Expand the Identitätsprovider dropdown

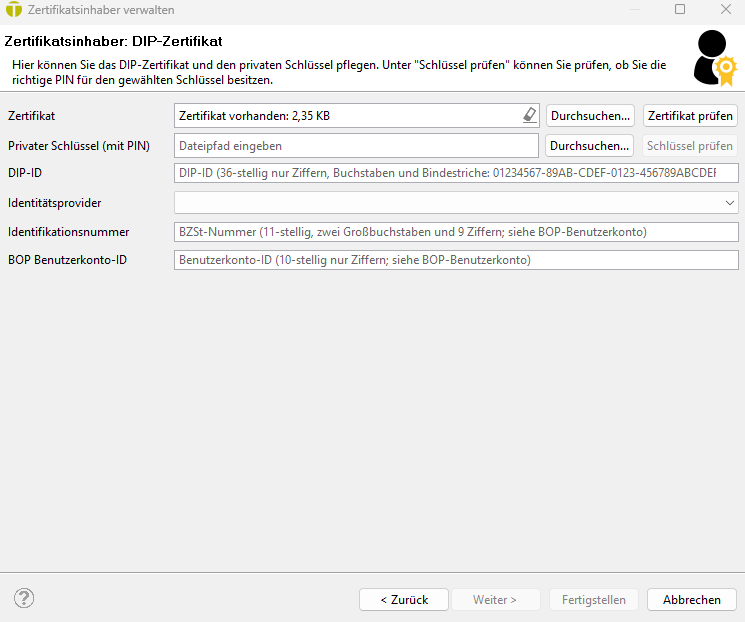tap(729, 203)
